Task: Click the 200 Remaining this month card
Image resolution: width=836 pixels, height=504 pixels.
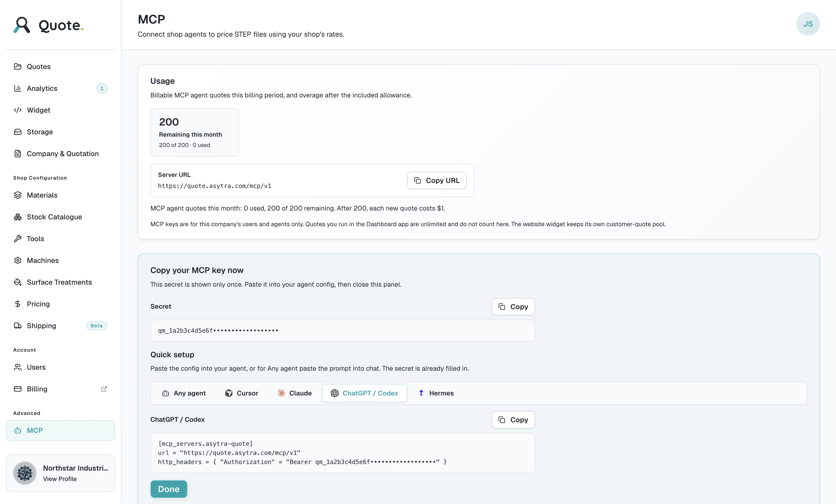Action: tap(194, 132)
